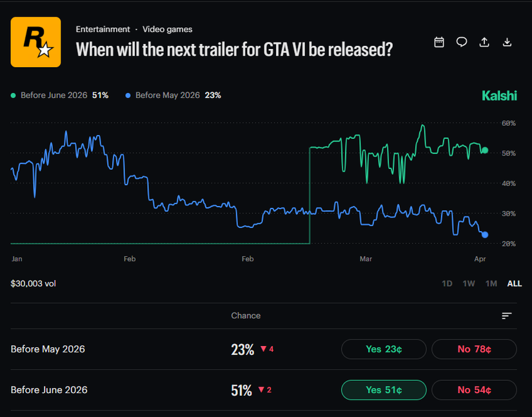Select the 1W time range tab
The height and width of the screenshot is (417, 532).
469,283
